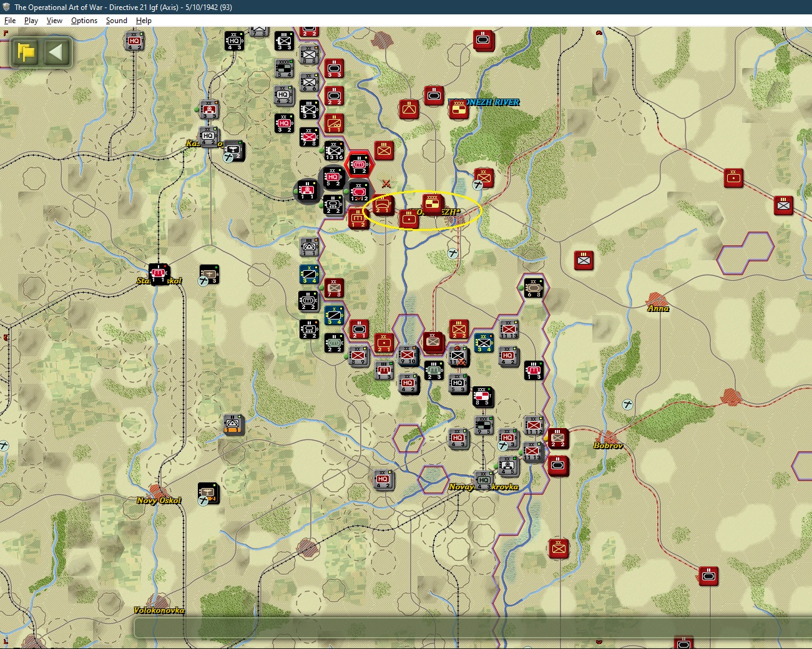The image size is (812, 649).
Task: Select red infantry division with shovel marker
Action: point(484,178)
